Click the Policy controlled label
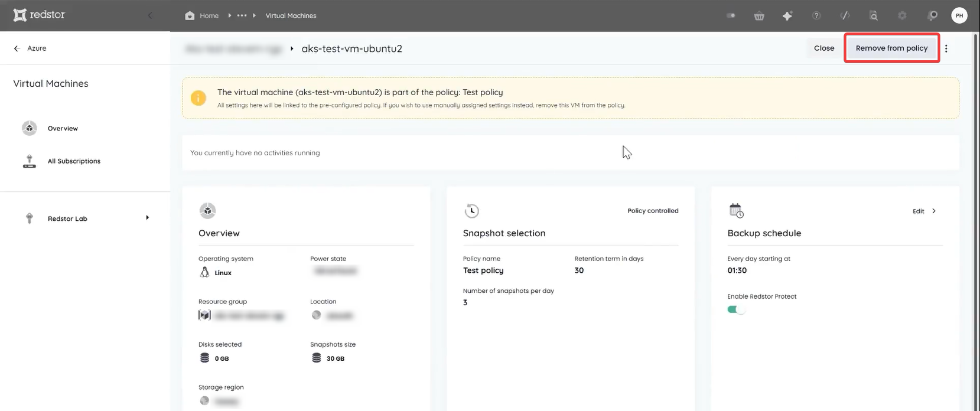The image size is (980, 411). tap(653, 211)
